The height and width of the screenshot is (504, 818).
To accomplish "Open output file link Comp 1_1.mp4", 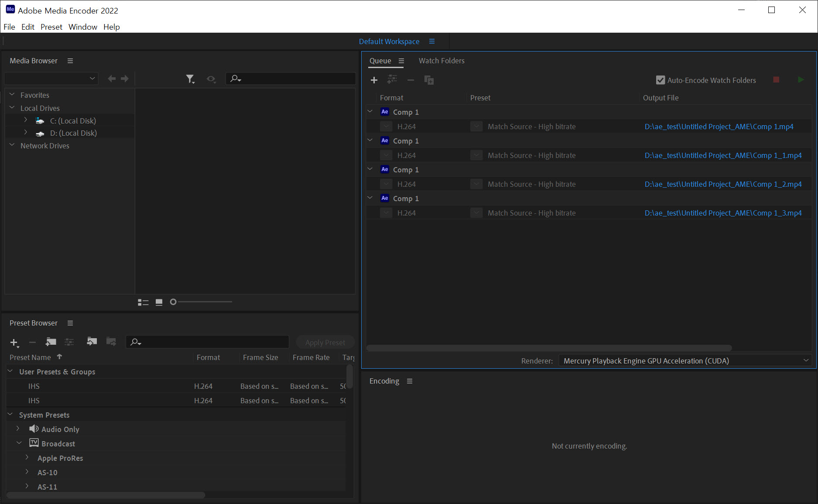I will click(x=723, y=155).
